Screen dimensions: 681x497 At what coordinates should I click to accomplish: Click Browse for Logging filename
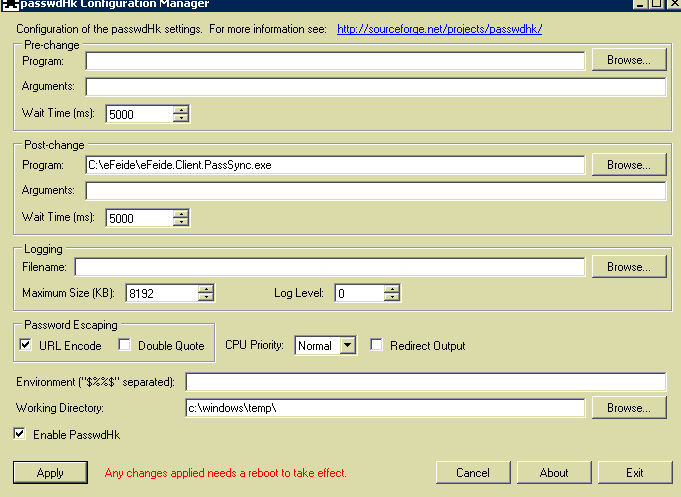[629, 267]
